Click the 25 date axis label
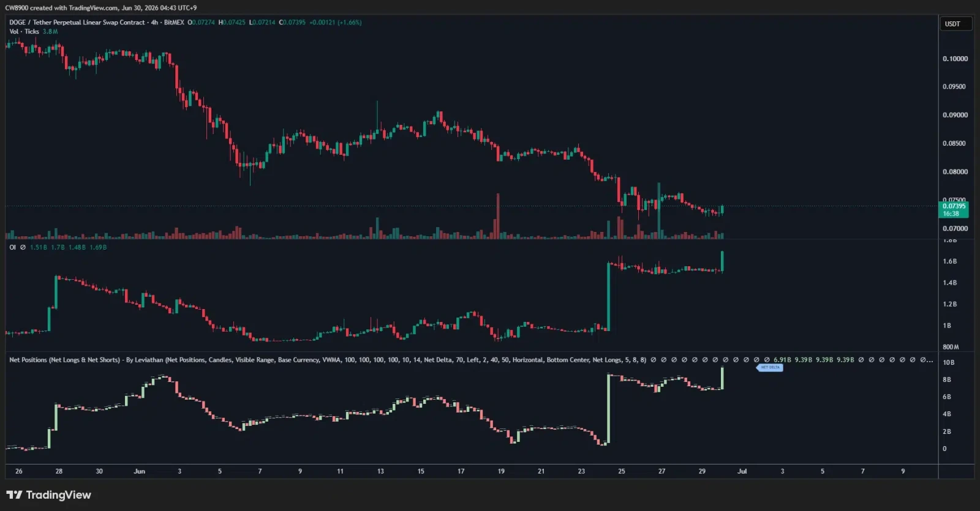Screen dimensions: 980x511 (x=622, y=471)
